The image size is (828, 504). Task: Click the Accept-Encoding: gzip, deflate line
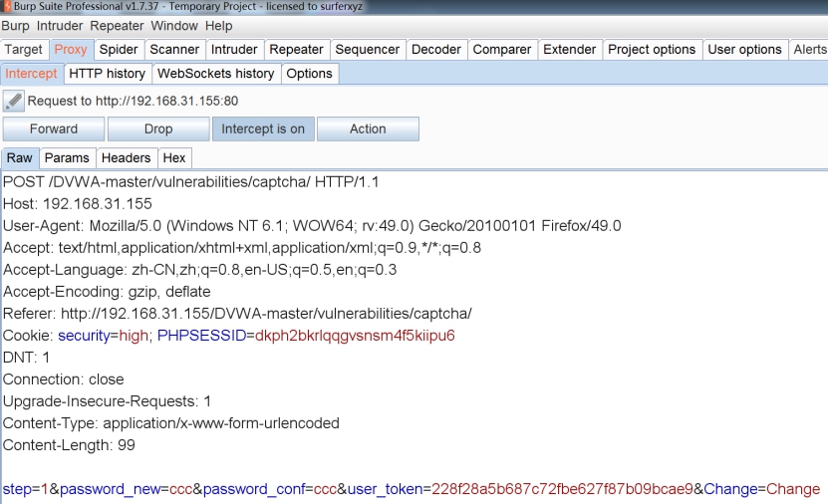click(107, 292)
